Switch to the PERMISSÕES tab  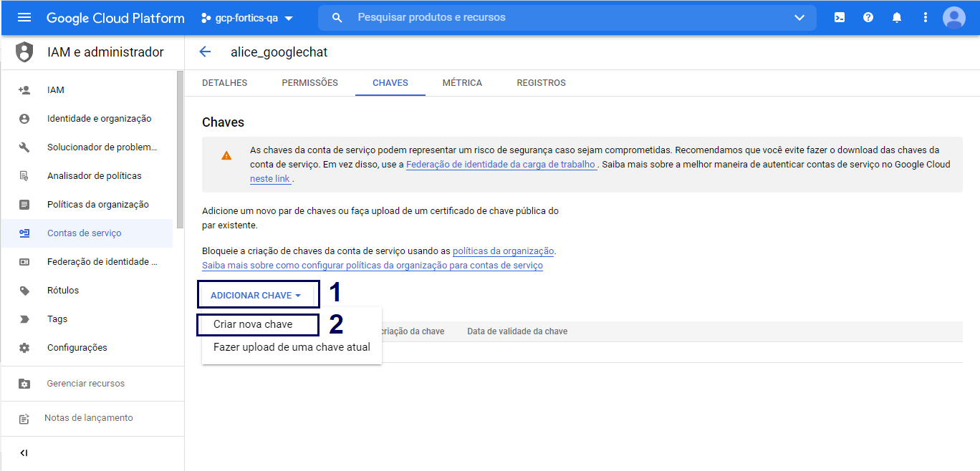[309, 83]
